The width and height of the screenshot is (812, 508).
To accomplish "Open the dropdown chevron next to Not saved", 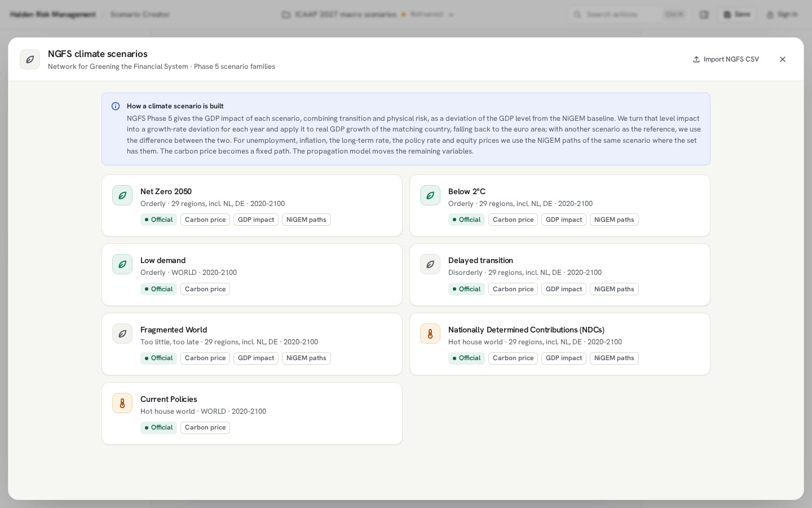I will point(451,15).
